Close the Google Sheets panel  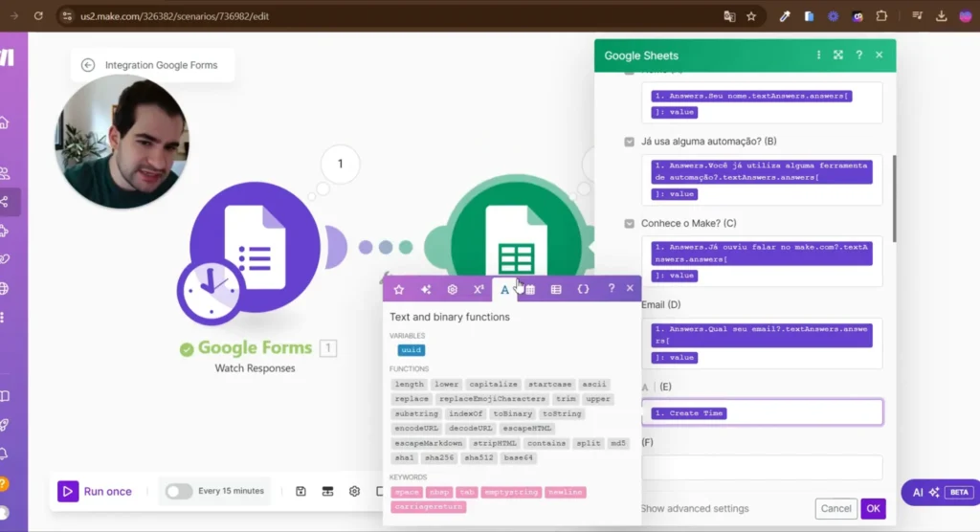880,55
